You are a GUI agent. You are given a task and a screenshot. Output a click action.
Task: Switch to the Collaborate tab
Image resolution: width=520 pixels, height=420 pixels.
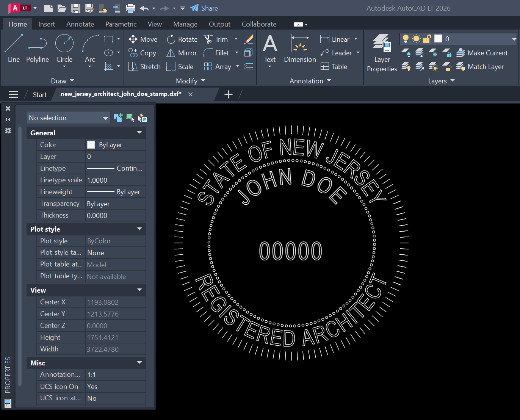(259, 24)
